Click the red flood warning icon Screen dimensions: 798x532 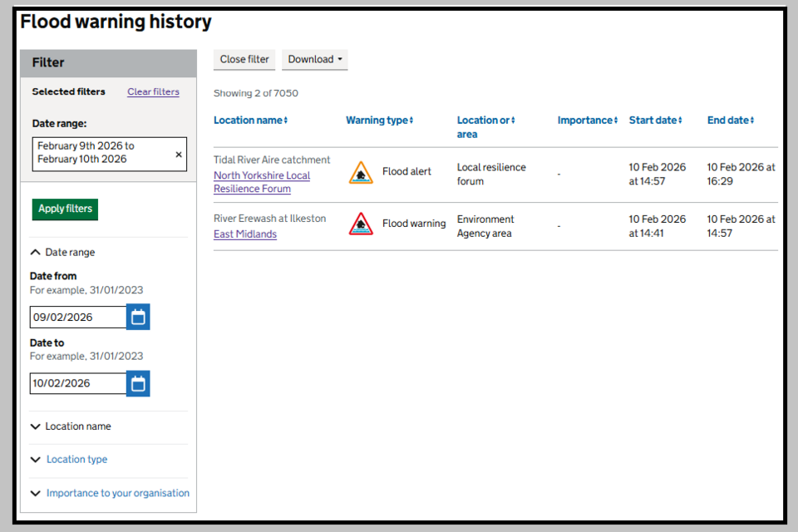coord(361,224)
